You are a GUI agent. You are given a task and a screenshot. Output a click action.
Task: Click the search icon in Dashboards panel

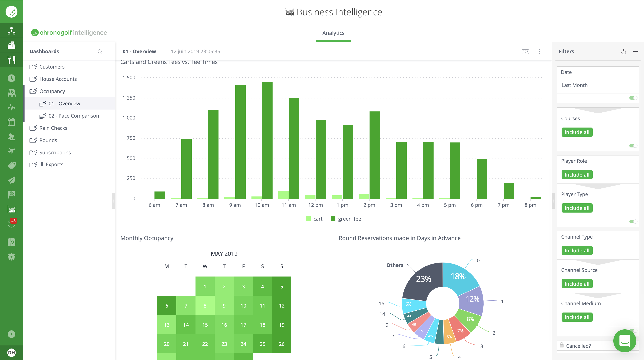(x=100, y=52)
